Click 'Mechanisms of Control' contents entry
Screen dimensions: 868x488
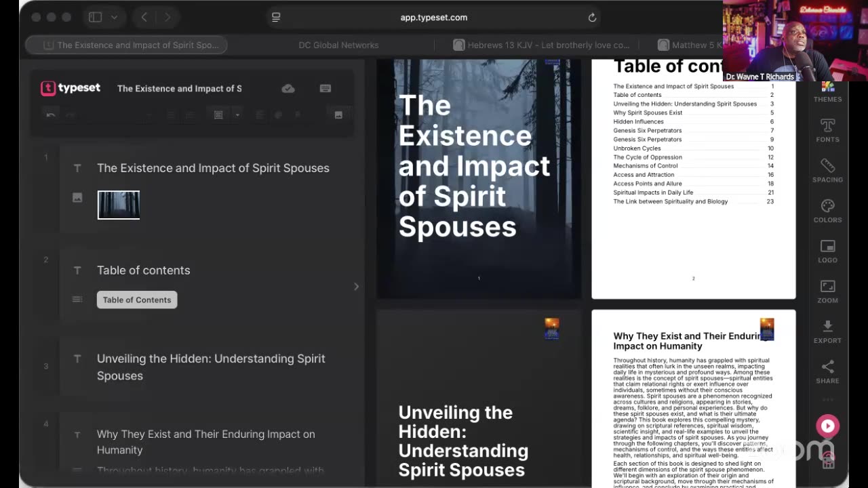(x=646, y=166)
